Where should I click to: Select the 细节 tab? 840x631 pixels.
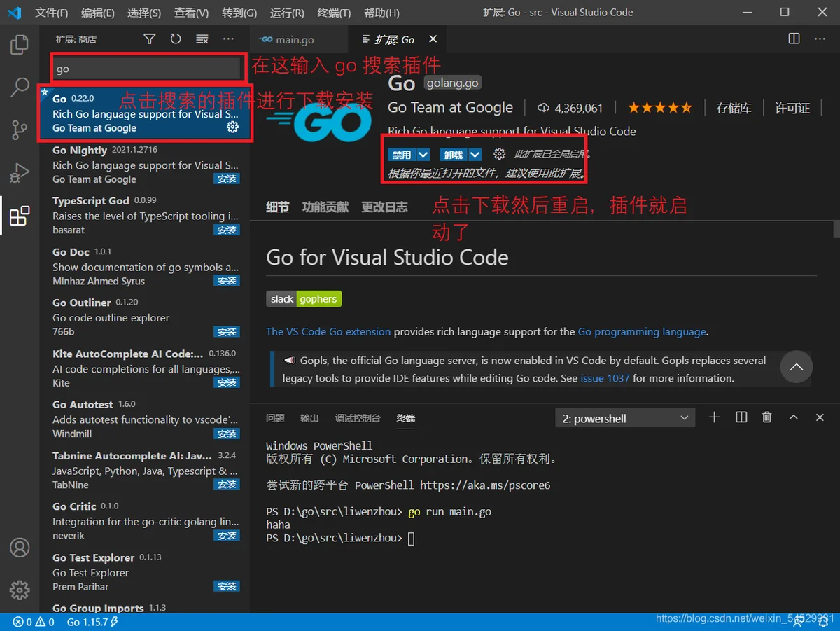coord(278,207)
